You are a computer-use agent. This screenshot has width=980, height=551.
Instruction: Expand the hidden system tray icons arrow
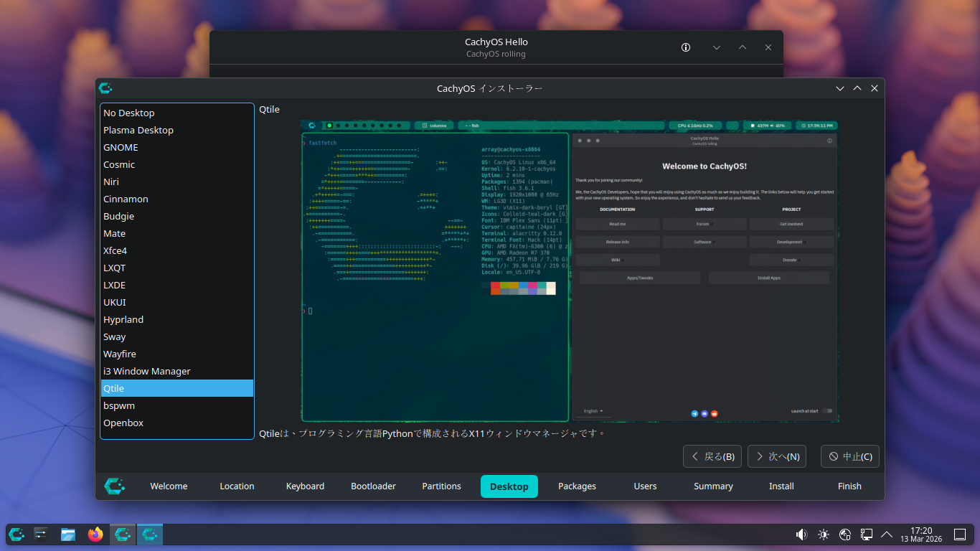click(887, 534)
